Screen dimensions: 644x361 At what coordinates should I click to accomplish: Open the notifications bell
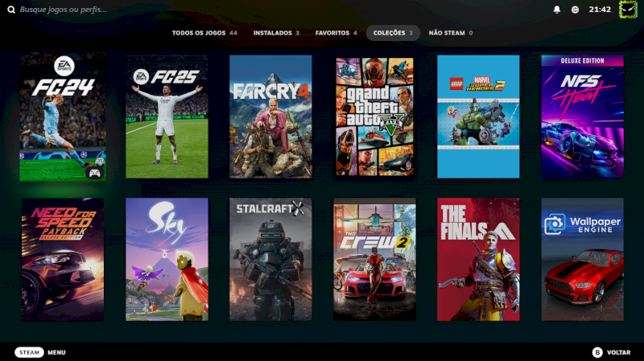(556, 10)
